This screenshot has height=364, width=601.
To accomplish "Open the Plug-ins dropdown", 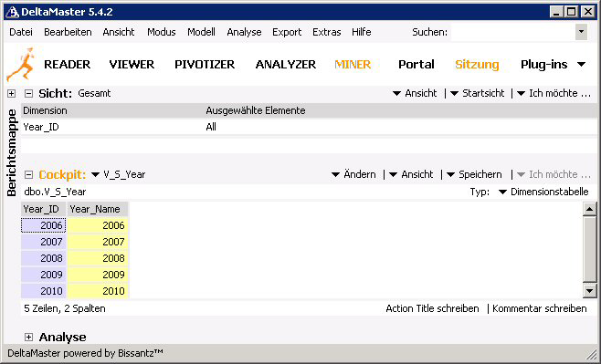I will point(553,64).
